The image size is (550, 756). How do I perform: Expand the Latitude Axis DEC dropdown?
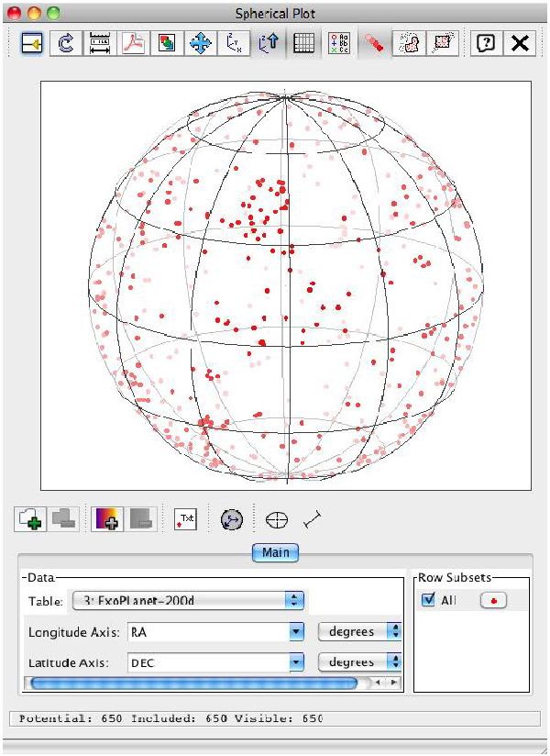point(296,661)
